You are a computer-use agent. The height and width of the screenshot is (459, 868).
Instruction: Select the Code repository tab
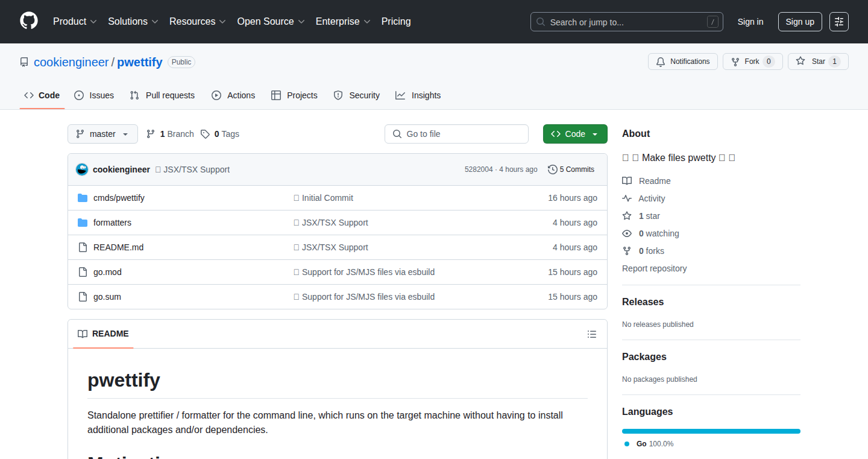42,95
